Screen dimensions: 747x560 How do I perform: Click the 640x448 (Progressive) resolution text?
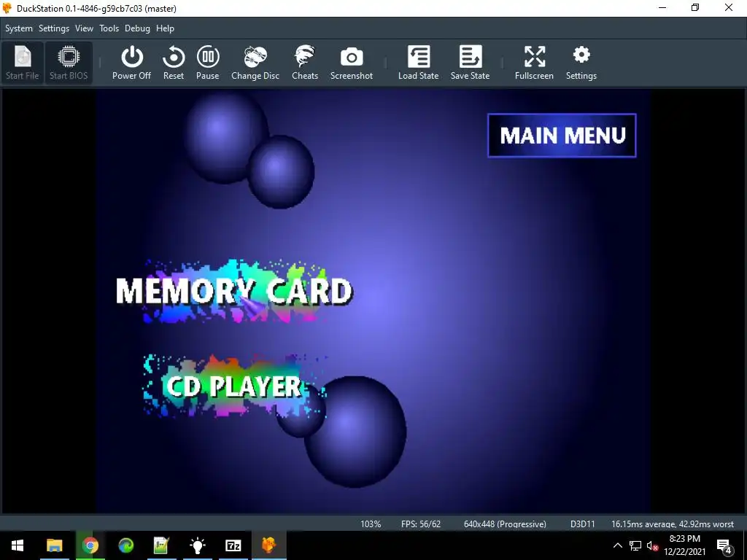[505, 524]
